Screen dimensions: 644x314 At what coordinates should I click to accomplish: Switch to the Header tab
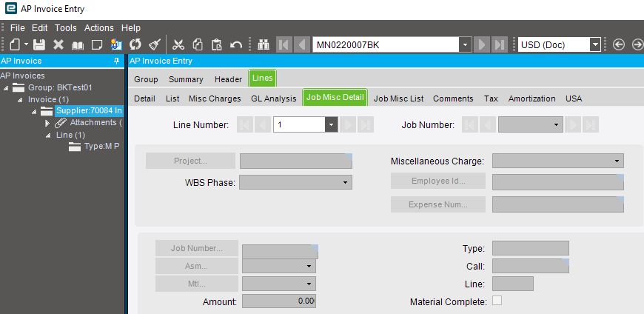(228, 79)
